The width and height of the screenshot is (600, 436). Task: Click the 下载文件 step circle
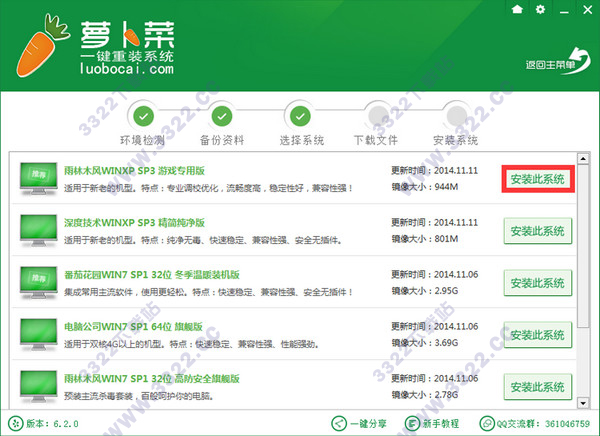pyautogui.click(x=378, y=115)
